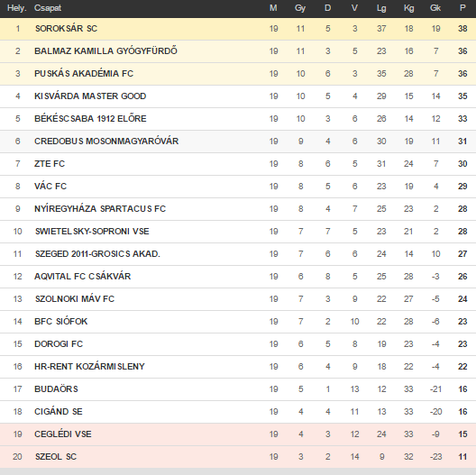Select the Ceglédi VSE team row
The width and height of the screenshot is (476, 475).
(x=238, y=434)
